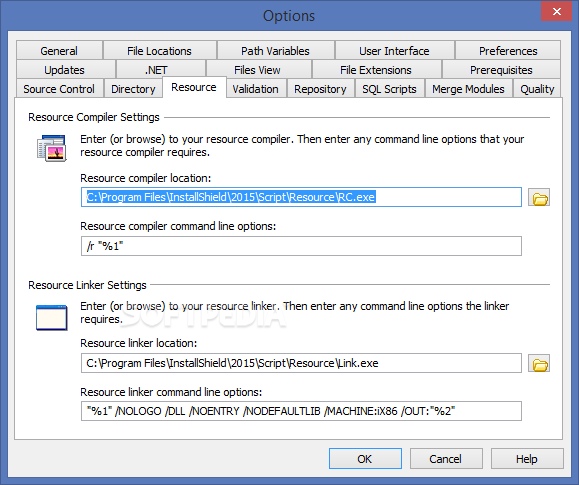Click the Options title text
The image size is (579, 485).
[x=289, y=16]
